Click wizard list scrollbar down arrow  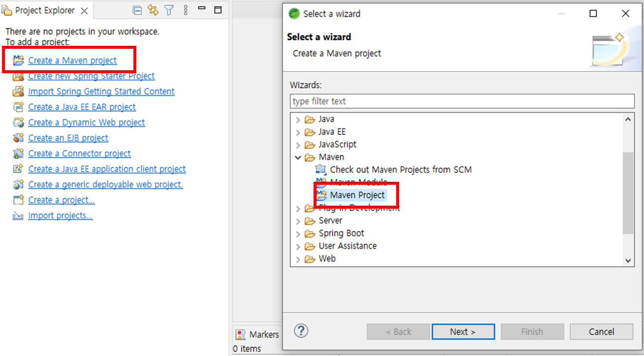click(x=628, y=260)
